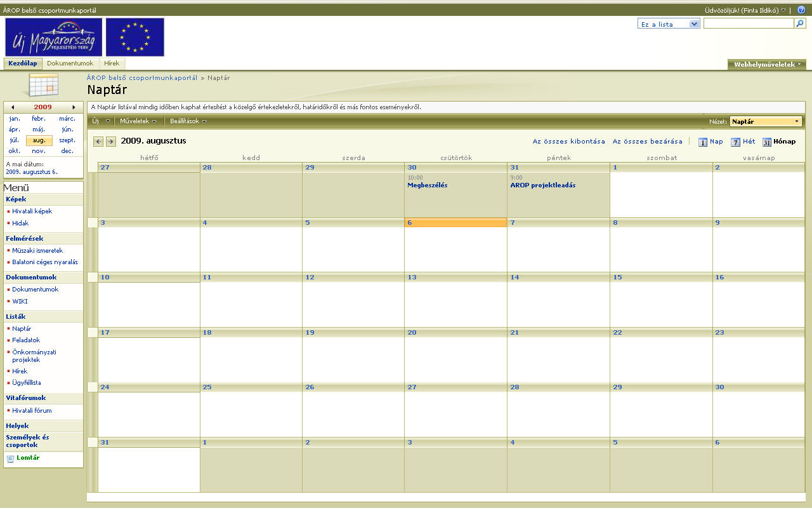Select the highlighted aug. month
Screen dimensions: 812x508
coord(39,140)
